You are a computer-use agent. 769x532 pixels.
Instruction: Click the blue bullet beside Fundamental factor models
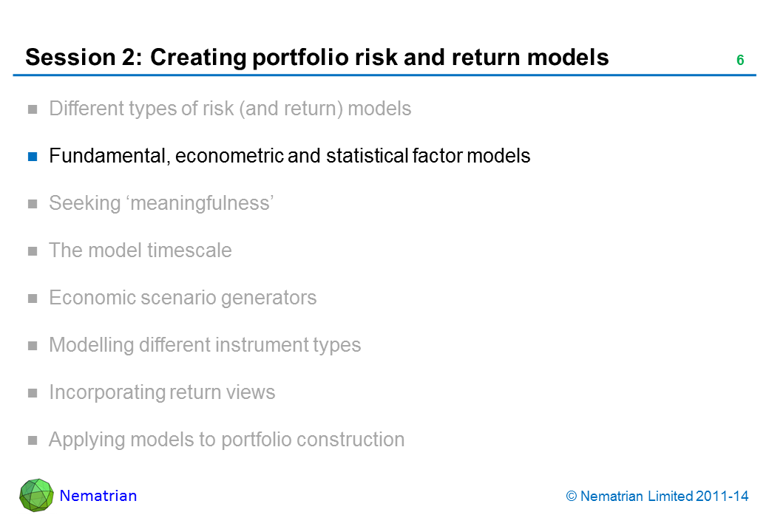(33, 157)
